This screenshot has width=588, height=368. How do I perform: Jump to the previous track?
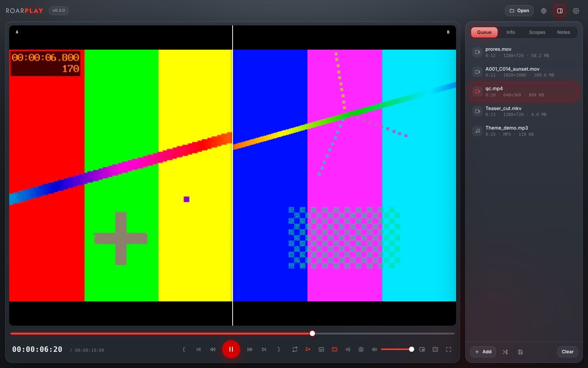coord(198,349)
